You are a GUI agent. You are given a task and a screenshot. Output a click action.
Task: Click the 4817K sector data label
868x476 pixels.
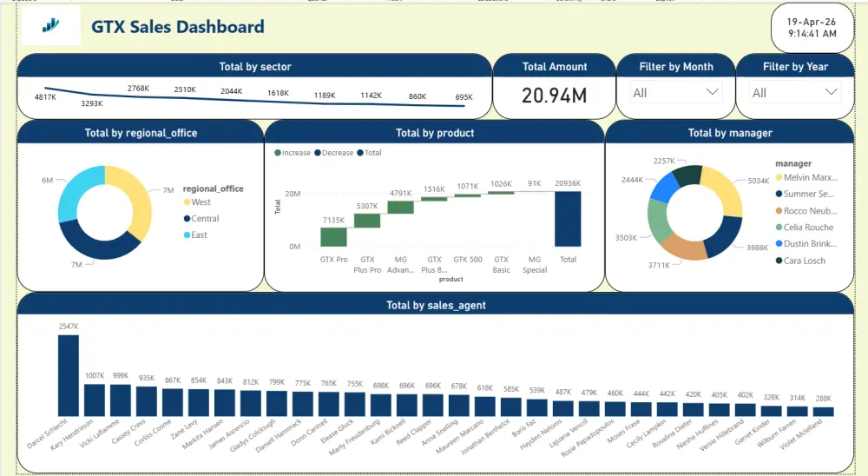pos(45,97)
